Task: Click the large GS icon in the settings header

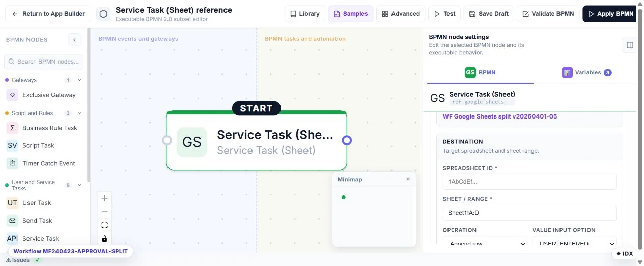Action: point(438,98)
